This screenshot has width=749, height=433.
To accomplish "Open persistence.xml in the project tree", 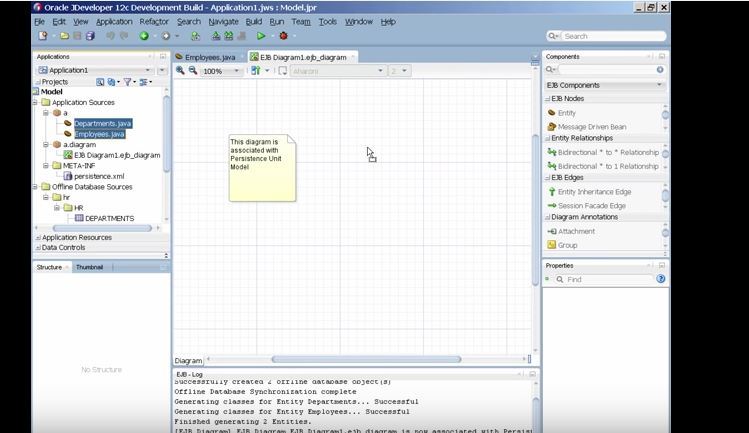I will coord(98,176).
